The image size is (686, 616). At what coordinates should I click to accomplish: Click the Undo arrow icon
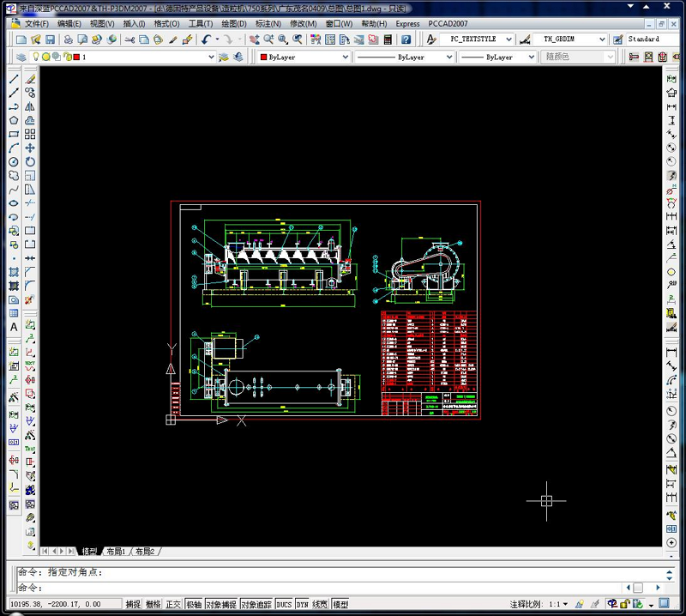(x=208, y=39)
